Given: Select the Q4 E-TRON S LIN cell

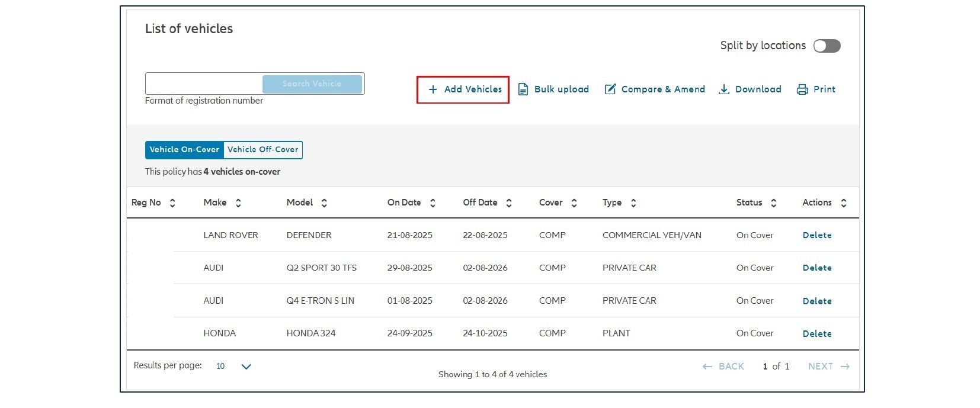Looking at the screenshot, I should pyautogui.click(x=321, y=301).
